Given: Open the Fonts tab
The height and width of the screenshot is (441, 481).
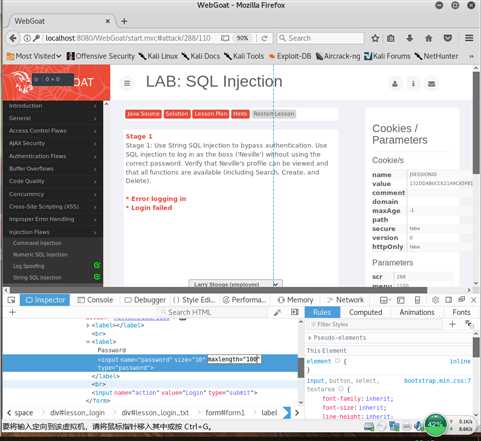Looking at the screenshot, I should click(x=461, y=312).
